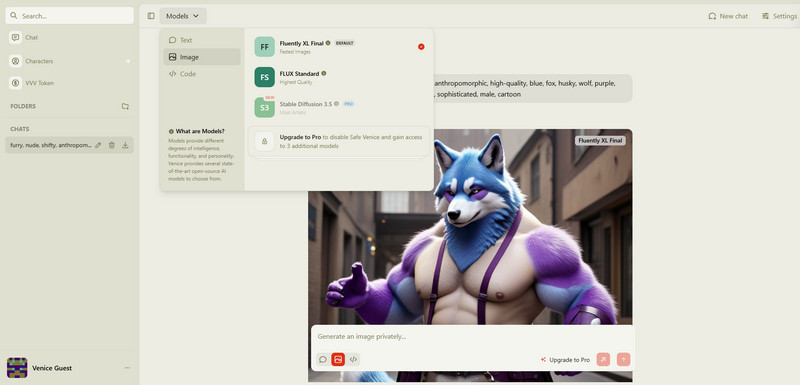Click the red selected checkmark indicator
This screenshot has height=385, width=800.
[421, 46]
